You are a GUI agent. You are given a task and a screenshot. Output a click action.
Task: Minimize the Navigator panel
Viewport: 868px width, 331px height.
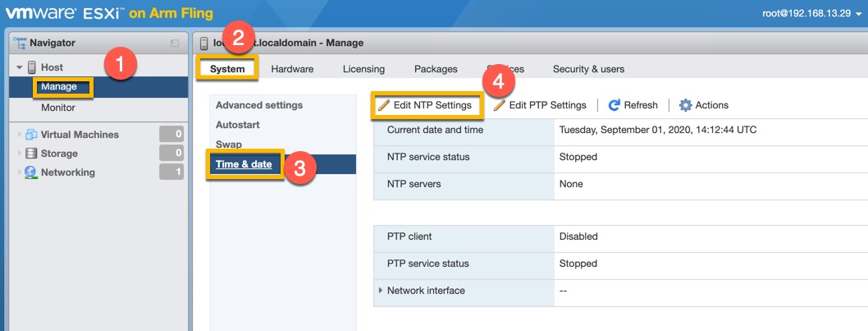click(x=175, y=43)
